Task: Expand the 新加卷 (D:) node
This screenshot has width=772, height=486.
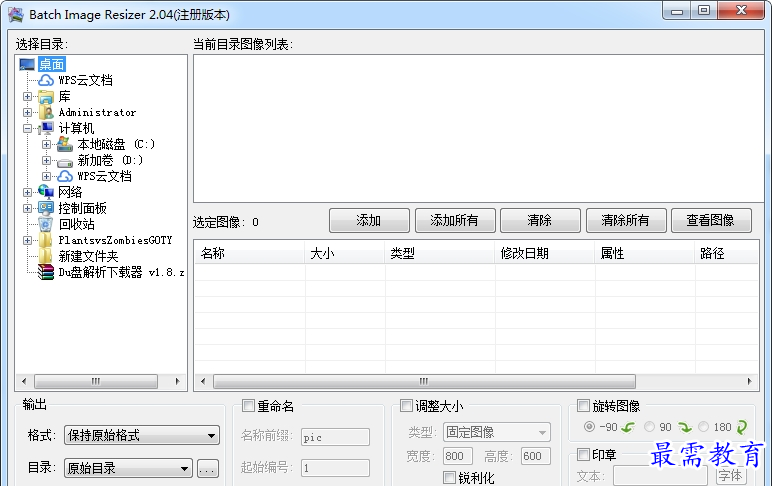Action: (x=46, y=161)
